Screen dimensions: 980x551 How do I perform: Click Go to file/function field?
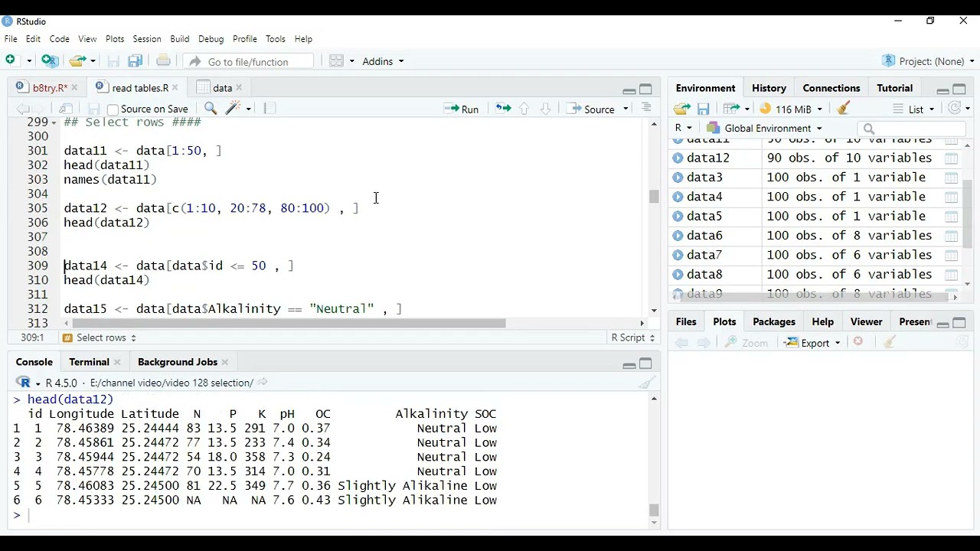click(x=250, y=61)
